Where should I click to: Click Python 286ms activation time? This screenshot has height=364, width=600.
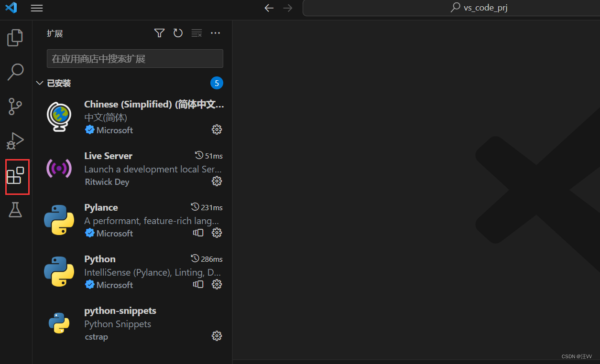[x=207, y=259]
